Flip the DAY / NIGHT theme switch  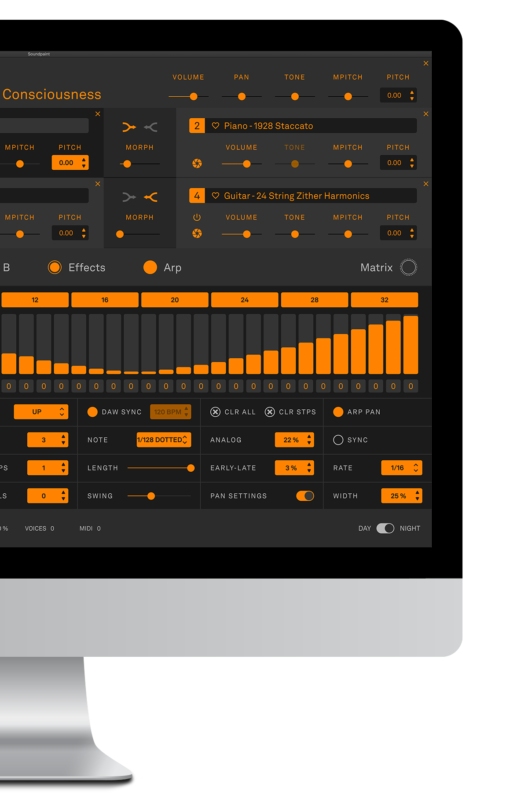385,528
